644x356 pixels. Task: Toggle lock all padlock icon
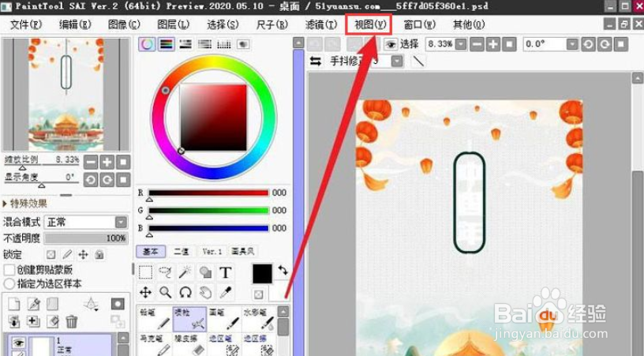(99, 255)
